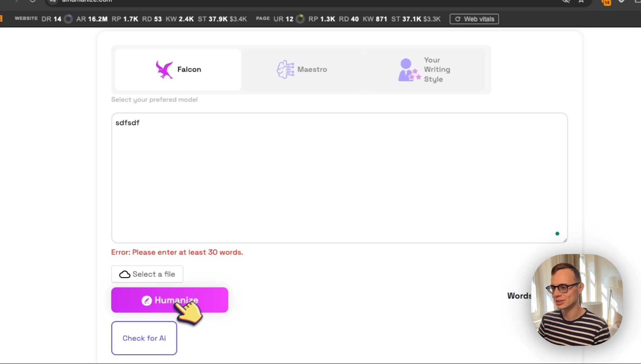This screenshot has width=641, height=364.
Task: Click the page RD 40 metric
Action: coord(349,19)
